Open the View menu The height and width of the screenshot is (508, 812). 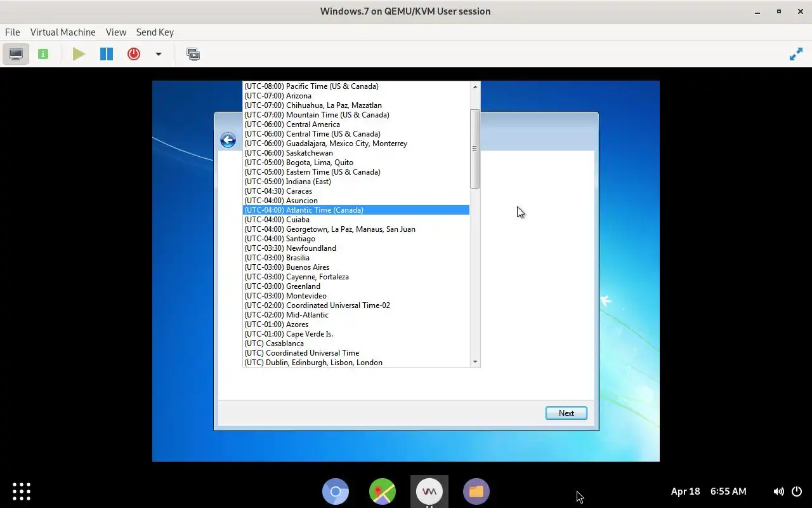116,32
